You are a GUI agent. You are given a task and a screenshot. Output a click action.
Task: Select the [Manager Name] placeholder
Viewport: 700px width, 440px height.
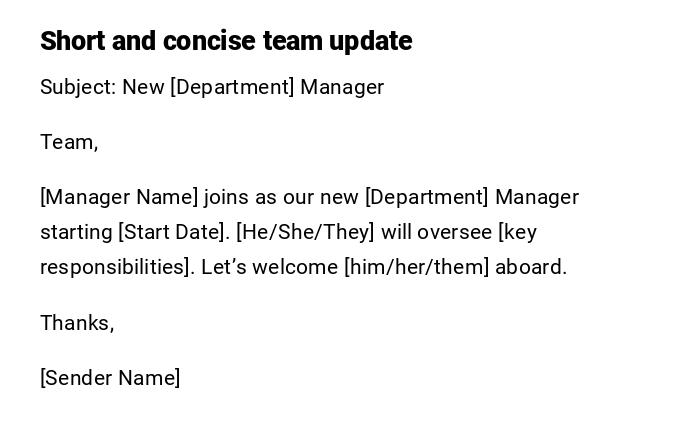pos(119,197)
